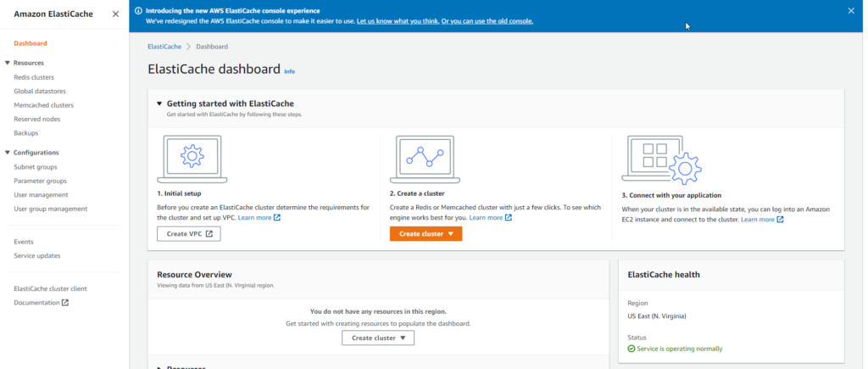
Task: View Events in the sidebar
Action: pos(24,242)
